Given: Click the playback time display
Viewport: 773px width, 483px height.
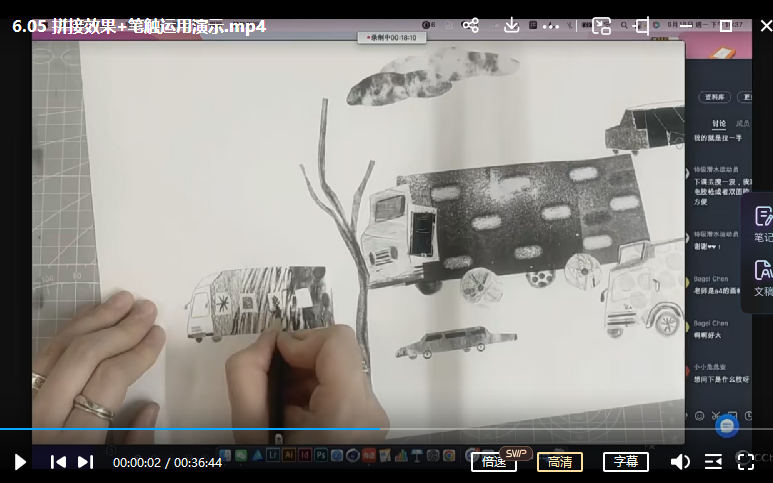Looking at the screenshot, I should pos(165,463).
